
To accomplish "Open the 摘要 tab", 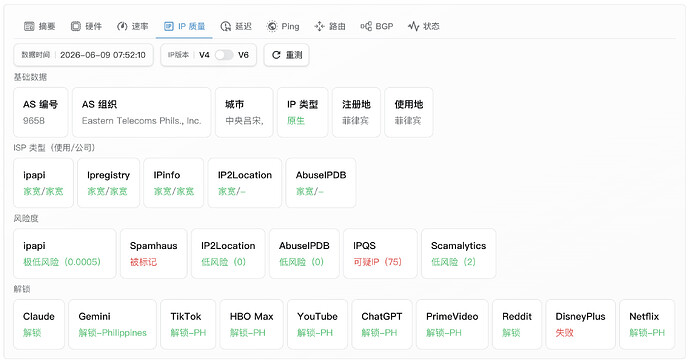I will click(x=40, y=26).
